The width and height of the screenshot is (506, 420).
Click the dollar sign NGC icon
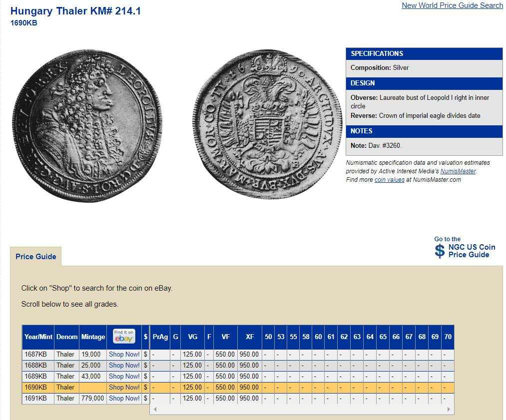(x=439, y=251)
